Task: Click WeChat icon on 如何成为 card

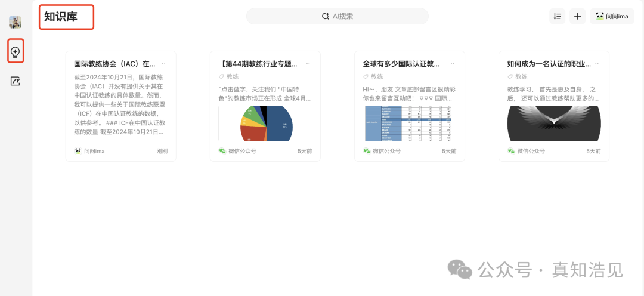Action: (x=511, y=151)
